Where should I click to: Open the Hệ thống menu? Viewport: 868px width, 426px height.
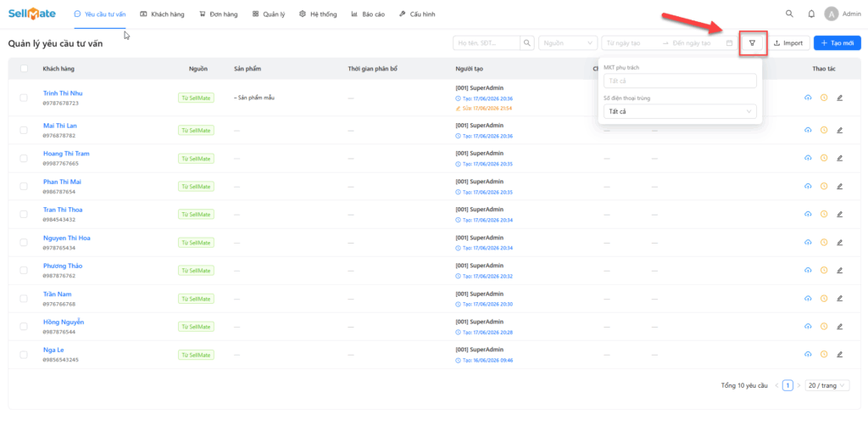tap(318, 14)
